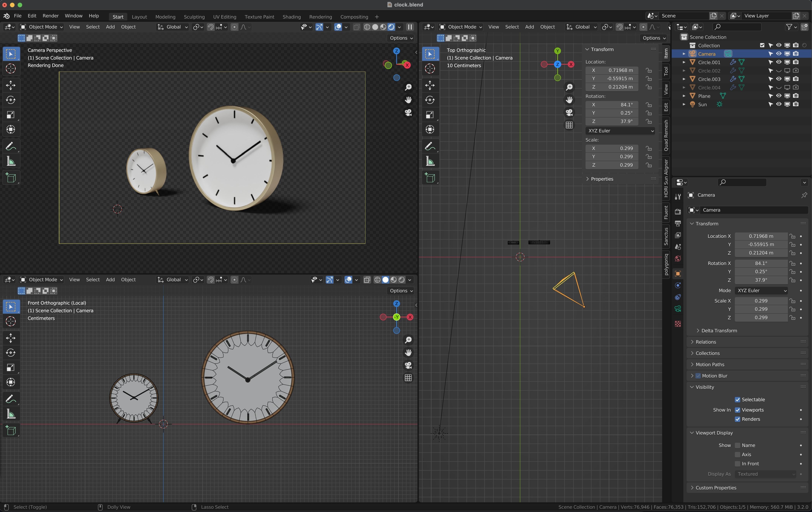
Task: Uncheck the Collection checkbox in the outliner
Action: pyautogui.click(x=762, y=45)
